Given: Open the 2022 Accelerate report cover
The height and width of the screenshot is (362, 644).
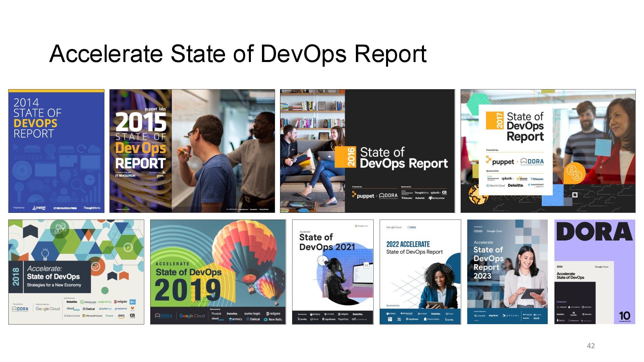Looking at the screenshot, I should click(x=420, y=272).
